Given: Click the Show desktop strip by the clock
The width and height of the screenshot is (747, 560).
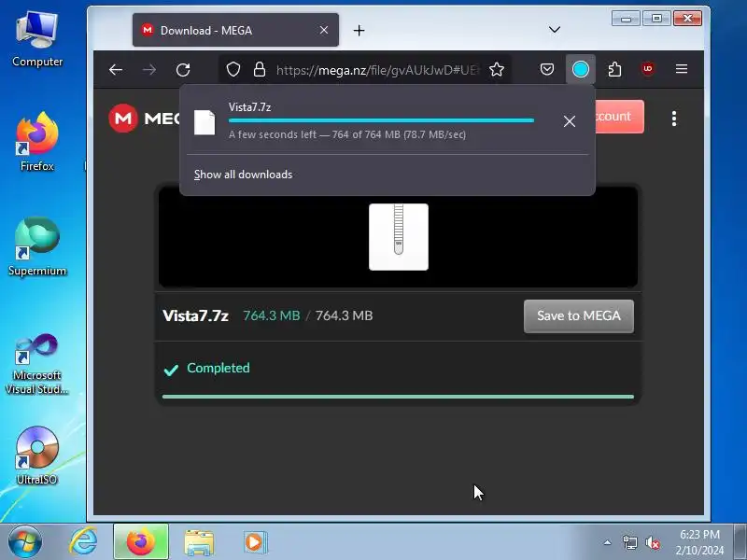Looking at the screenshot, I should [x=740, y=542].
